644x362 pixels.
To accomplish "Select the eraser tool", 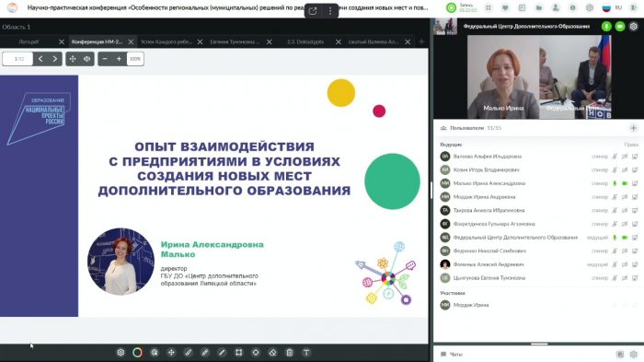I will point(272,353).
